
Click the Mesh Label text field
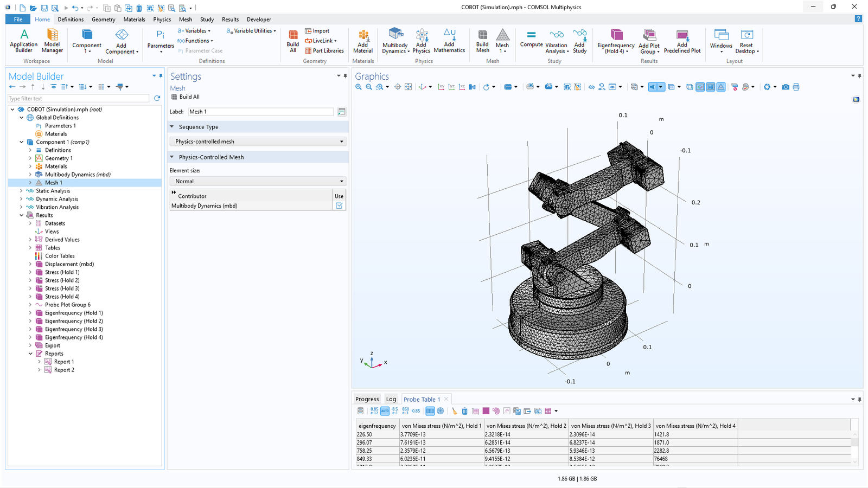[260, 112]
